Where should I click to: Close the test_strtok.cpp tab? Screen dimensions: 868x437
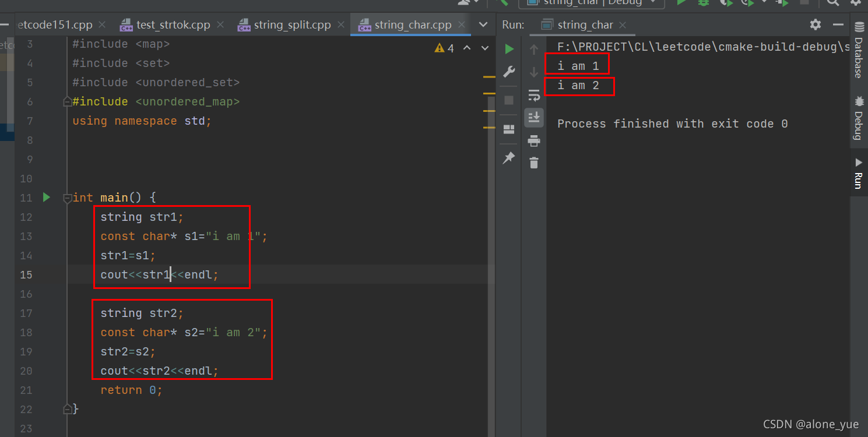click(221, 25)
